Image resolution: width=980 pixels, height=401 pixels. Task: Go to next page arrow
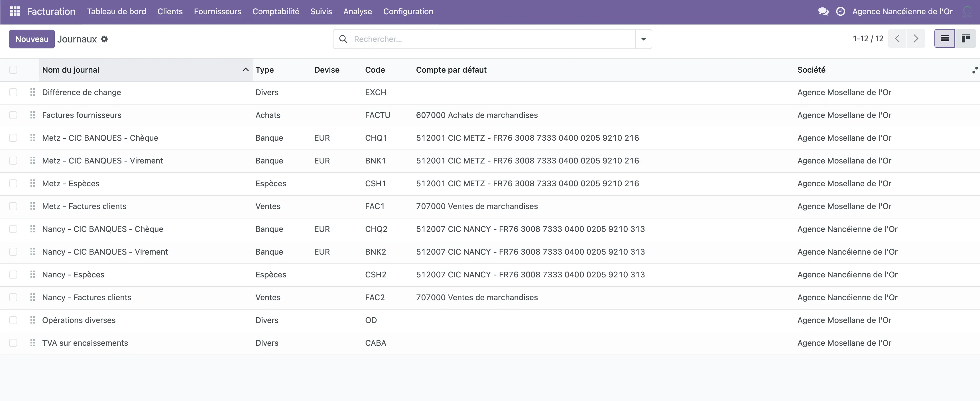[x=916, y=38]
